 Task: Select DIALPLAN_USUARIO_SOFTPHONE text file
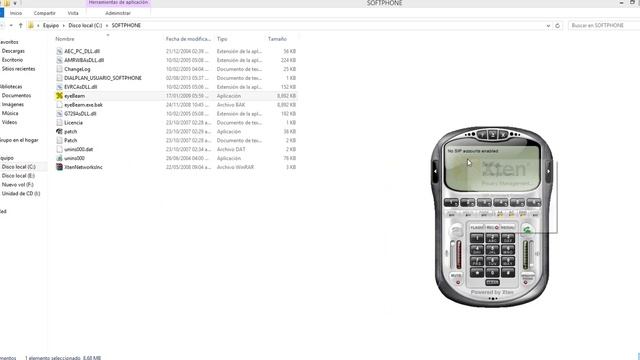[x=103, y=78]
